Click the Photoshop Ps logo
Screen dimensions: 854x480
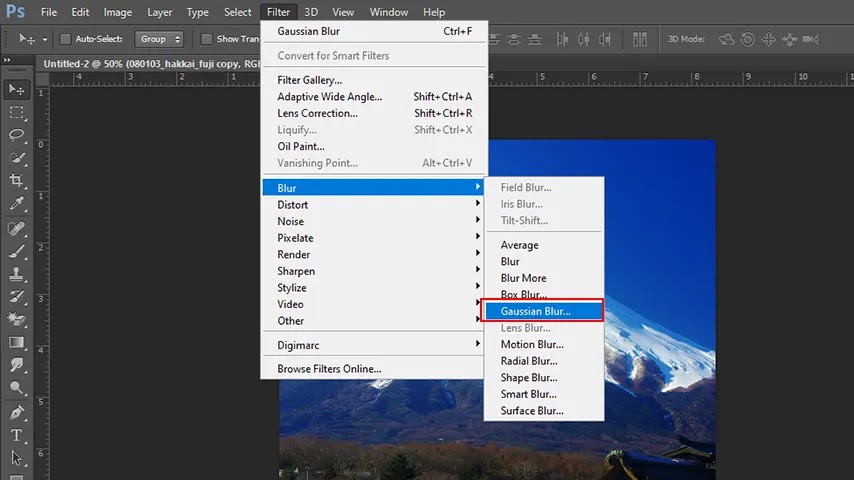[15, 11]
